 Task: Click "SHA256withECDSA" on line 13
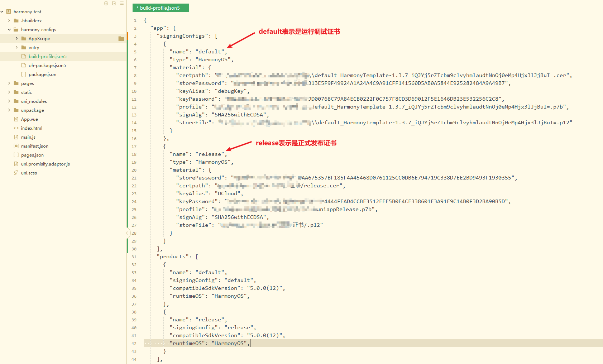pos(239,115)
